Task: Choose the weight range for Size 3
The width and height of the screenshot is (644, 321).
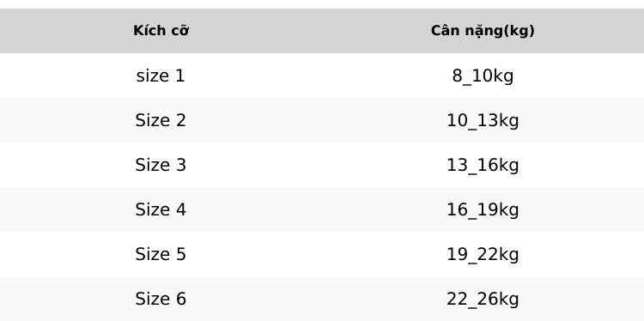Action: pyautogui.click(x=483, y=166)
